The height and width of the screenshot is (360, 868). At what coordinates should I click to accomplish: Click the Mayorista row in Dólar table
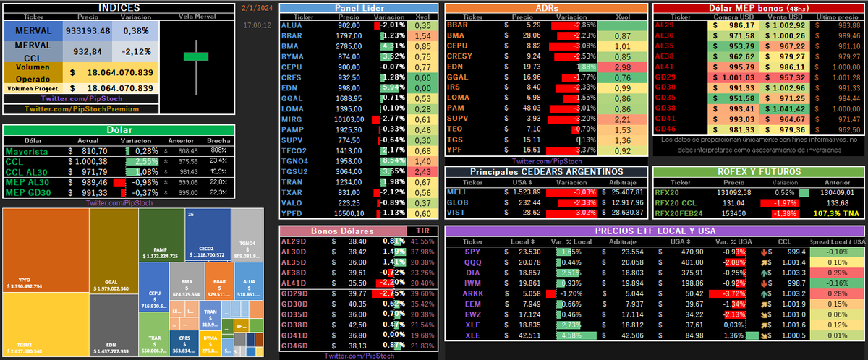click(119, 152)
